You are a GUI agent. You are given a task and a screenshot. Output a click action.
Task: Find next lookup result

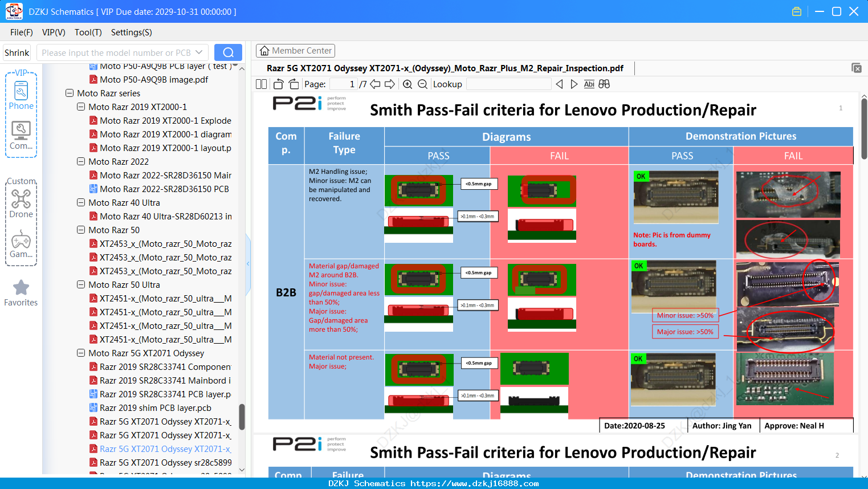[x=574, y=84]
